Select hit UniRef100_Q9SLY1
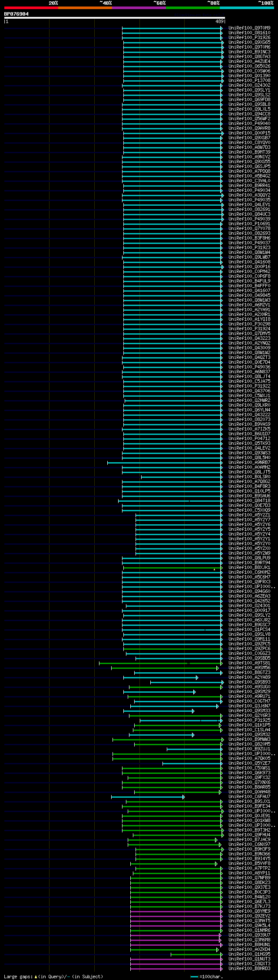 coord(249,90)
